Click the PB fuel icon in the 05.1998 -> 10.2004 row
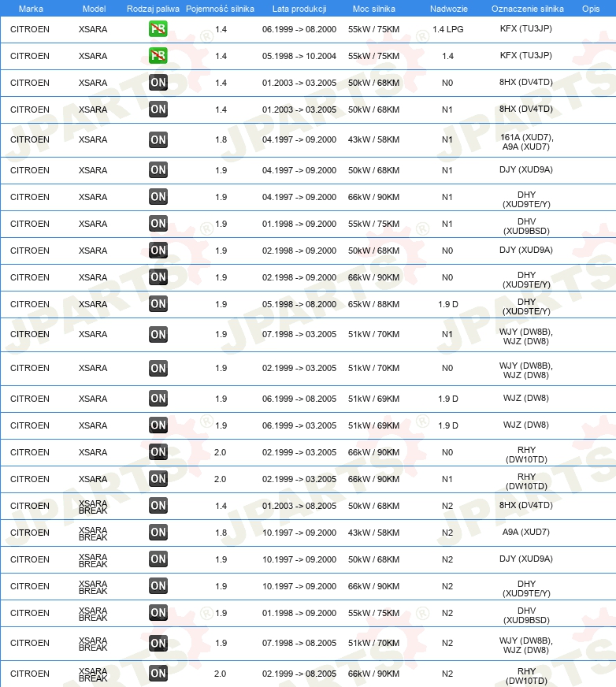The width and height of the screenshot is (616, 687). (x=158, y=56)
